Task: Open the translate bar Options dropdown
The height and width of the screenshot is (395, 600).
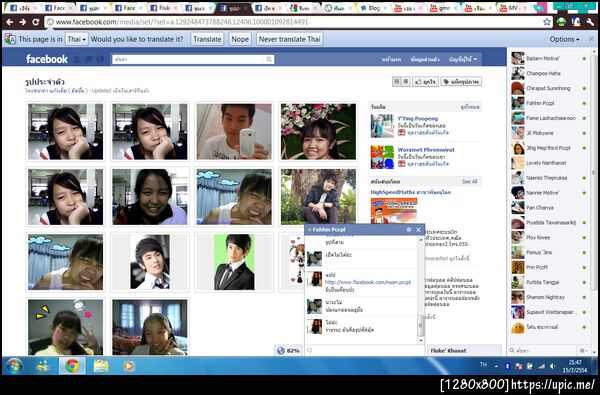Action: 564,39
